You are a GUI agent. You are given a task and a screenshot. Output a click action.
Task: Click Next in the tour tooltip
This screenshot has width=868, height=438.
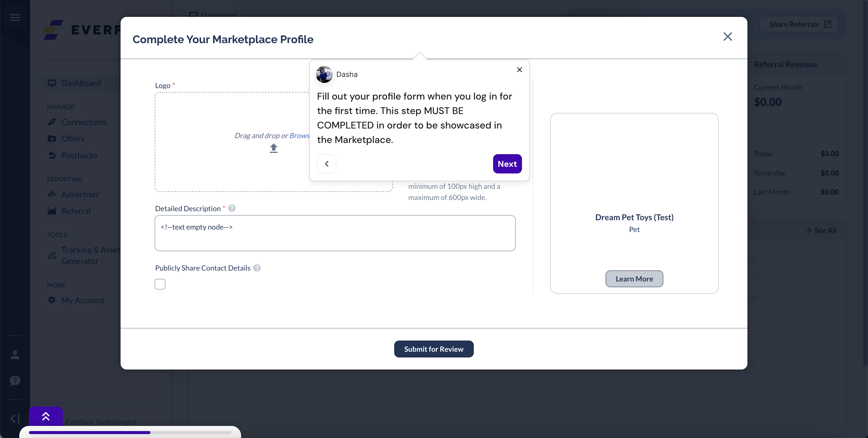507,164
